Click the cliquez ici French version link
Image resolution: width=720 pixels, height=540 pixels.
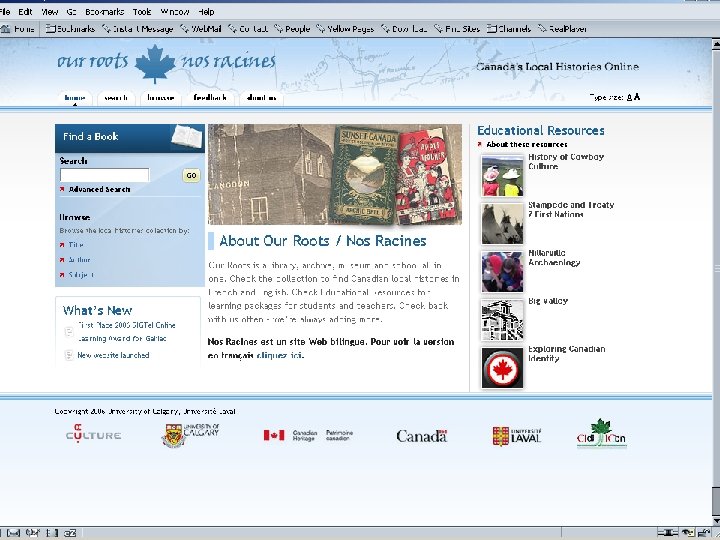point(279,355)
